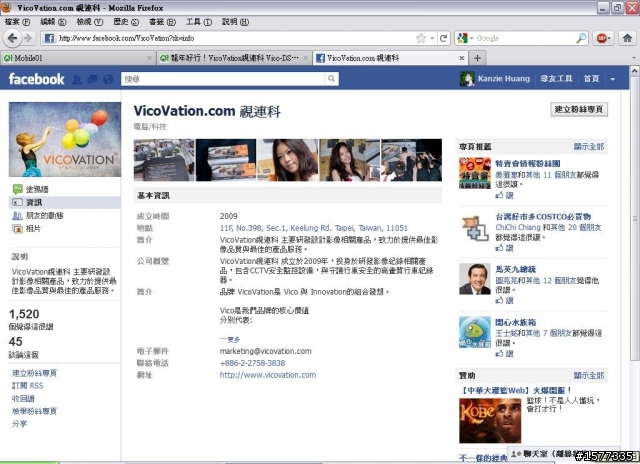The image size is (640, 464).
Task: Switch to the VicoVation Vico-DS tab
Action: click(x=234, y=58)
